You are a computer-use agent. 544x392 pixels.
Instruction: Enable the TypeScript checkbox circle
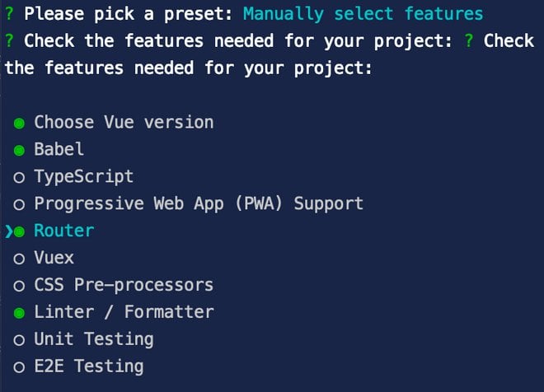coord(19,177)
